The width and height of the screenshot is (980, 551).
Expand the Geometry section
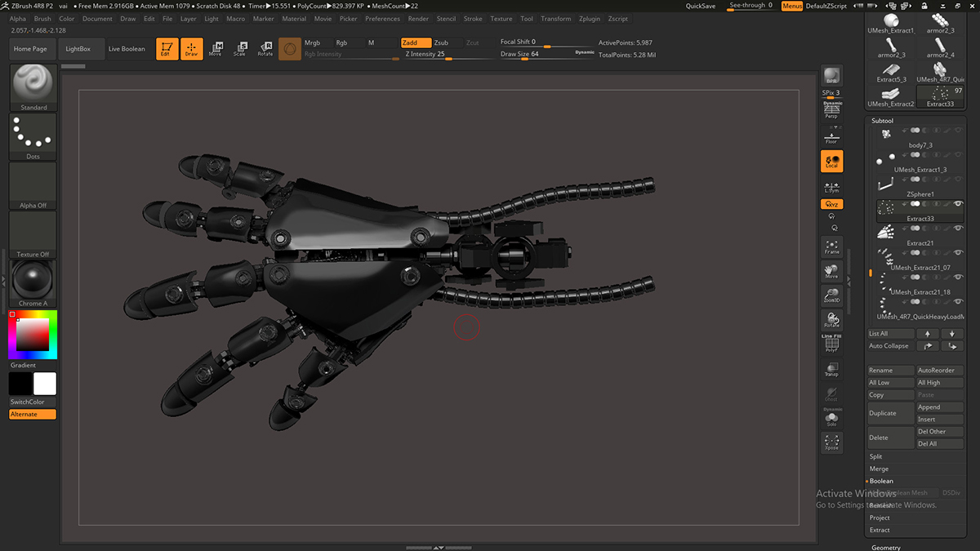tap(886, 547)
